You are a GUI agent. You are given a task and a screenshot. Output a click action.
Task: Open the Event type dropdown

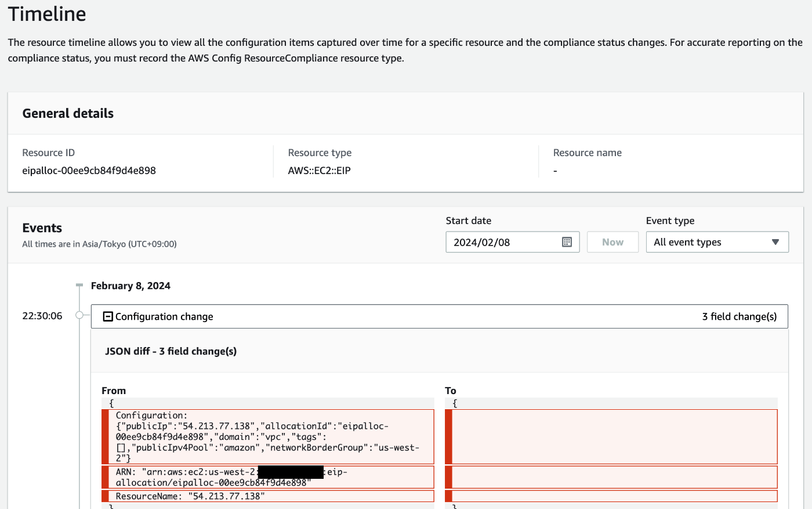[x=717, y=242]
